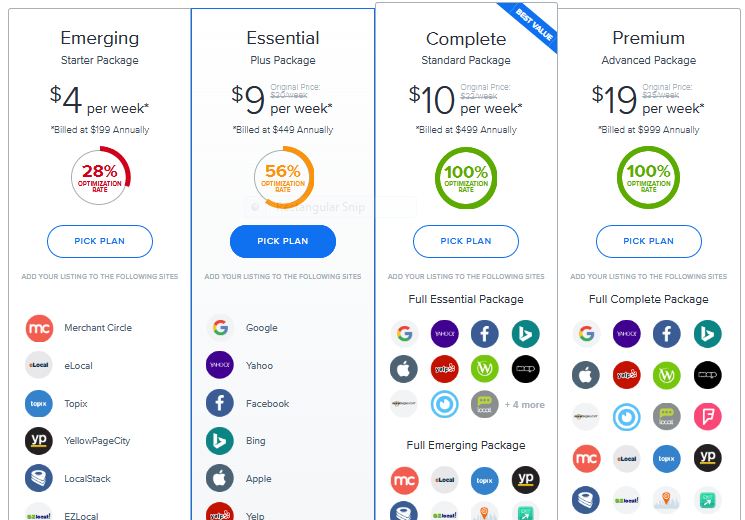
Task: Click the Merchant Circle icon in Emerging plan
Action: [x=39, y=328]
